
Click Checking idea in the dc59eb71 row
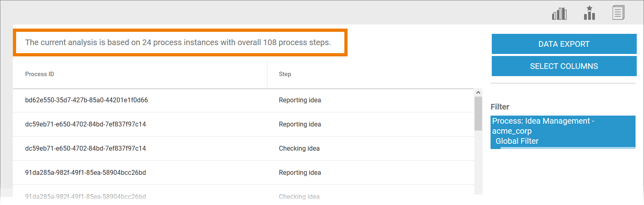(x=299, y=149)
